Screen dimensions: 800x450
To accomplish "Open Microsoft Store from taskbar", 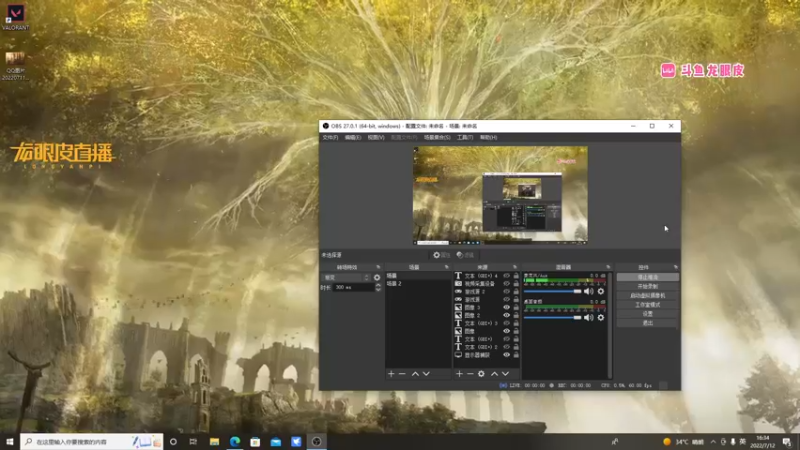I will 255,442.
